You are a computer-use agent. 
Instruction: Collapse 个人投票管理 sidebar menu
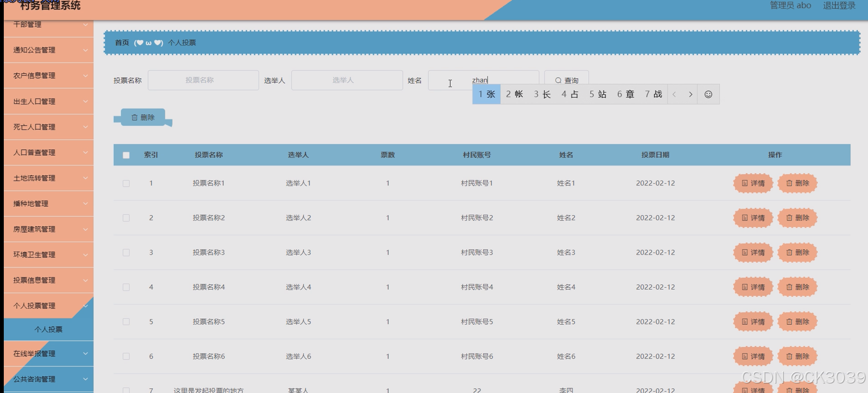[x=49, y=306]
